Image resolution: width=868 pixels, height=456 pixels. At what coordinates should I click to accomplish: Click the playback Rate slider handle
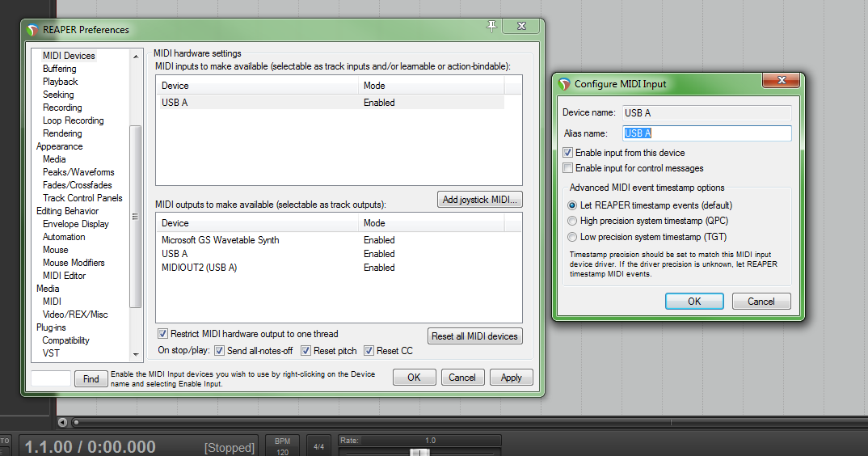point(419,453)
